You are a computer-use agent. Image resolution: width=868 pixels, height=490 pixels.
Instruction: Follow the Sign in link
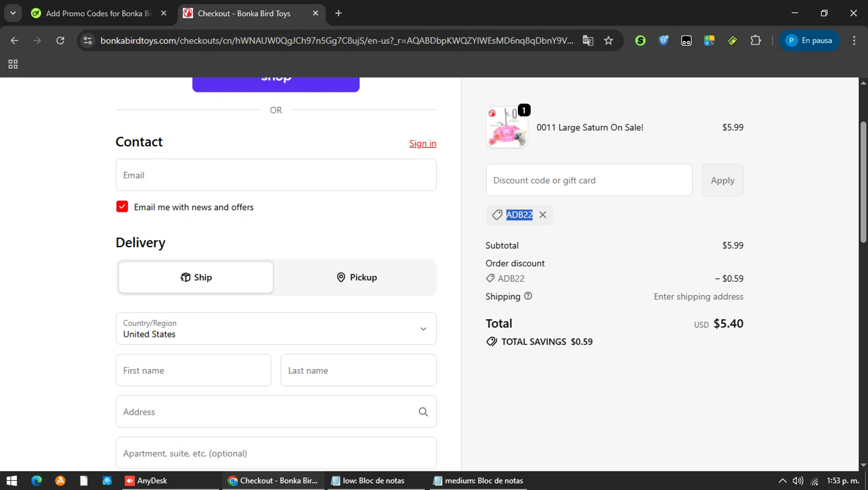pyautogui.click(x=423, y=143)
